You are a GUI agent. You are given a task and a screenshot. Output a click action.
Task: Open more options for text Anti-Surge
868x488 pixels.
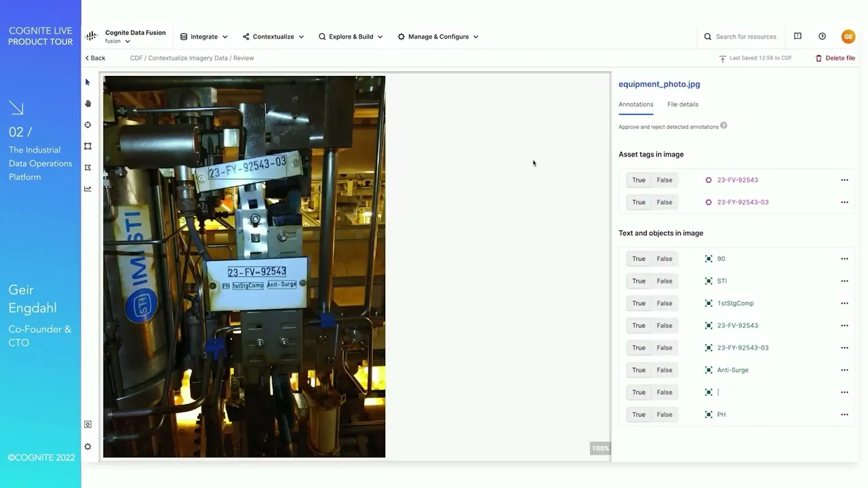tap(844, 370)
